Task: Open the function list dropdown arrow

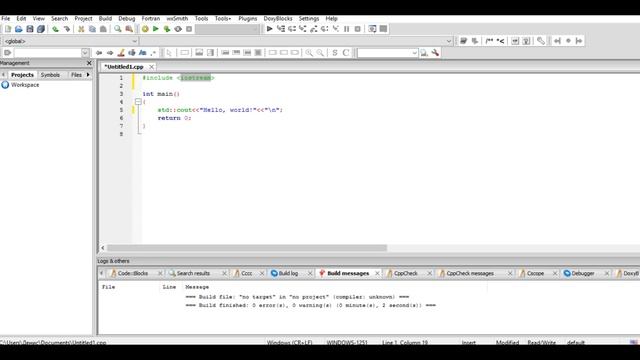Action: pos(449,41)
